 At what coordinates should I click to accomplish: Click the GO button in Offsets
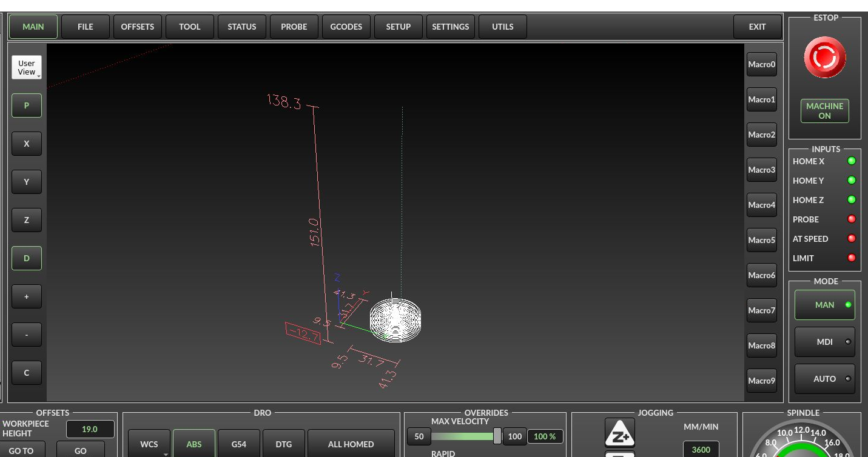(81, 450)
